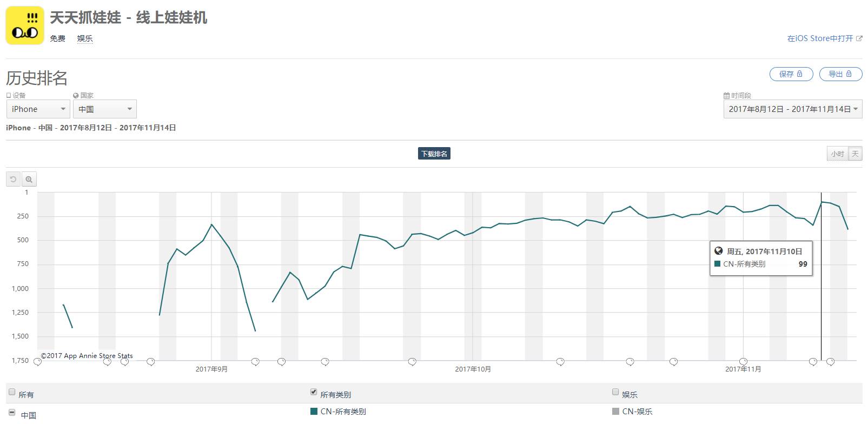Click the yellow 天天抓娃娃 app icon
The height and width of the screenshot is (424, 868).
(24, 26)
